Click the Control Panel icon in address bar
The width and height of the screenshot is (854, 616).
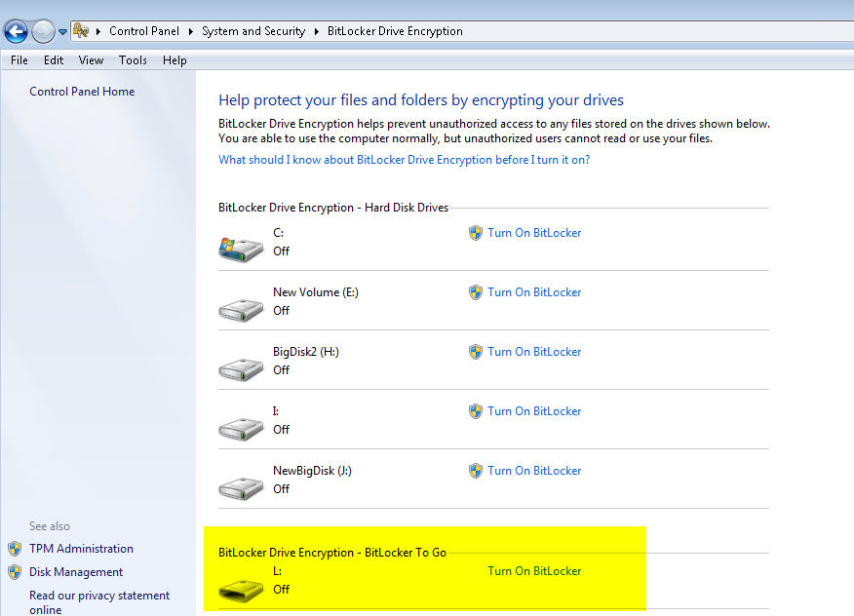coord(81,30)
